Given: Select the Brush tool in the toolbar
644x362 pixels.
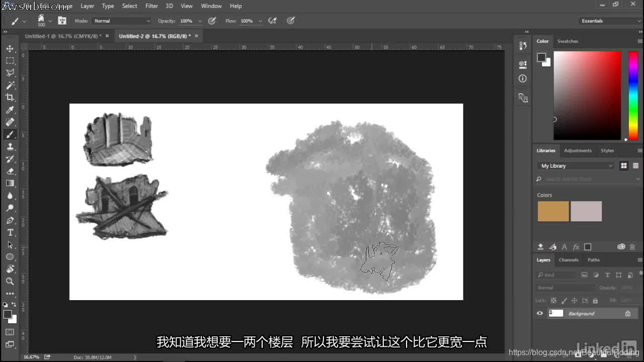Looking at the screenshot, I should tap(10, 134).
